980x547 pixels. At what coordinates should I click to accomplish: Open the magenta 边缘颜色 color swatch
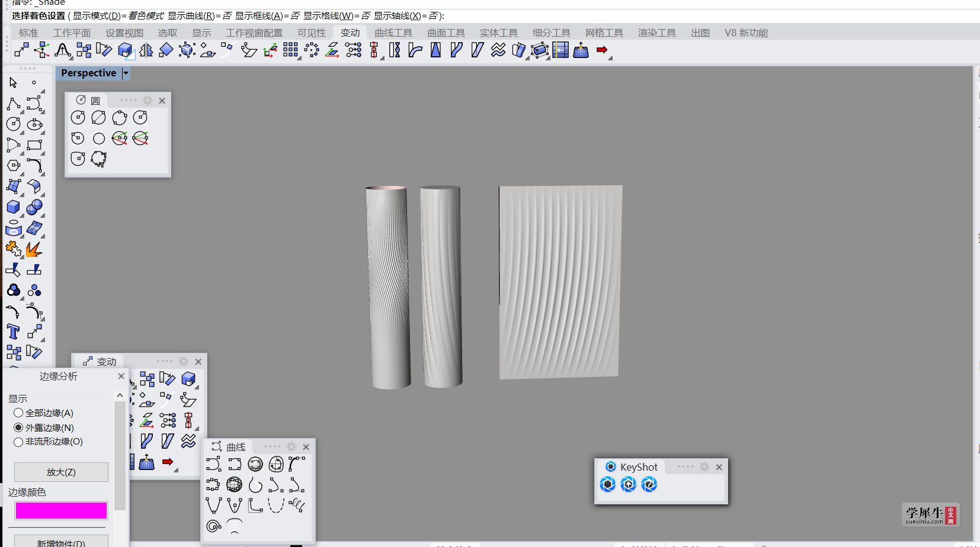(61, 510)
